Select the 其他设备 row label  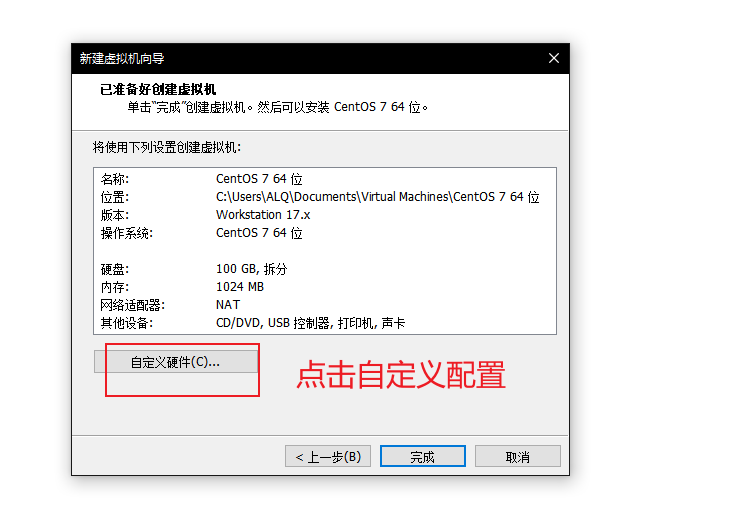point(127,323)
